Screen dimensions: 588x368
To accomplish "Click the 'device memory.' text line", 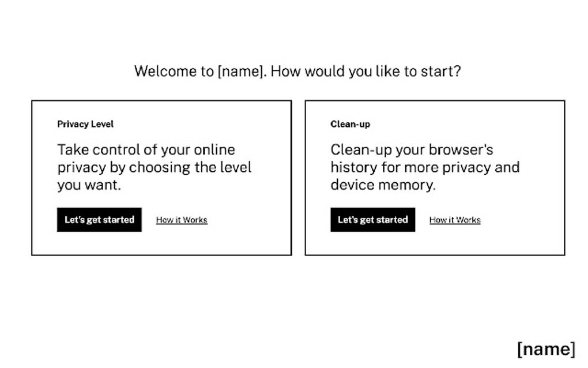I will coord(383,186).
